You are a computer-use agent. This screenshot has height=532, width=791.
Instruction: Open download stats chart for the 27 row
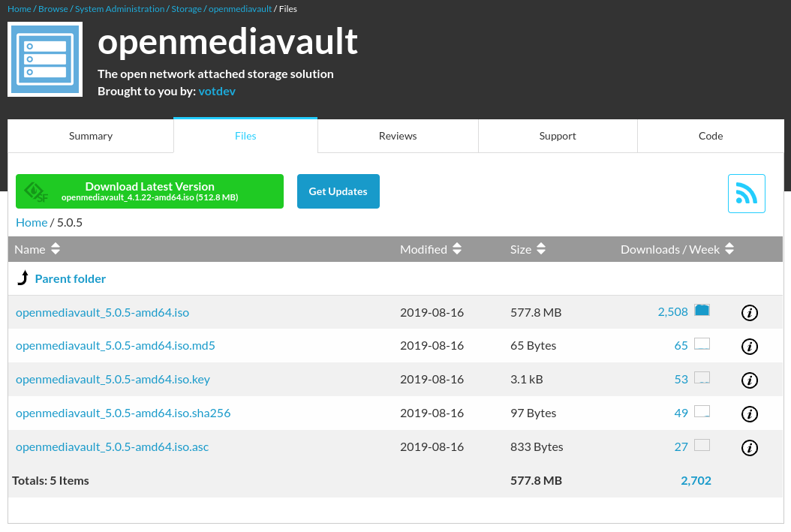[702, 445]
